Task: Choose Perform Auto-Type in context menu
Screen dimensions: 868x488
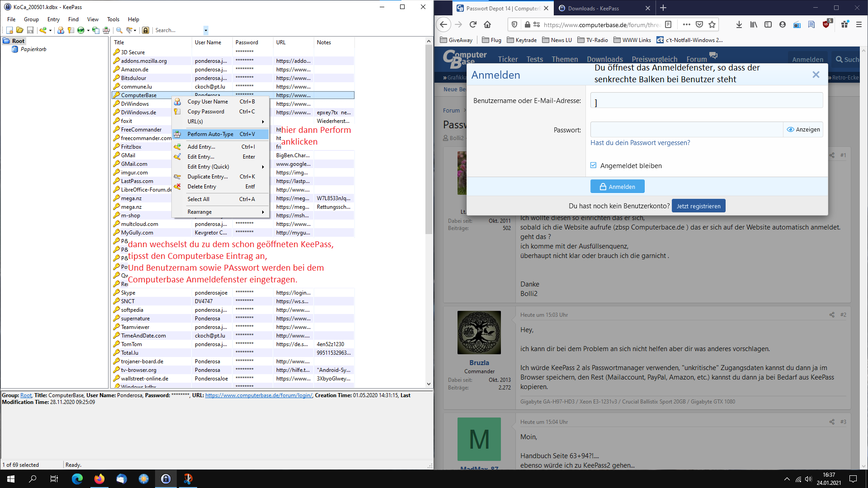Action: [210, 134]
